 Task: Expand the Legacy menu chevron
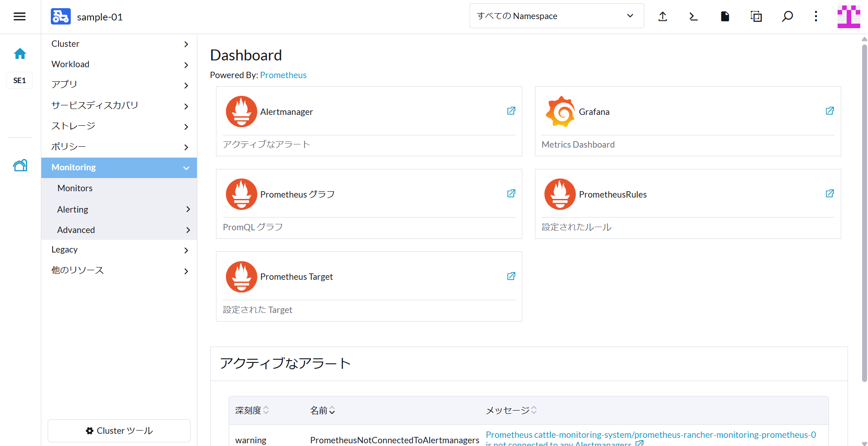(186, 250)
